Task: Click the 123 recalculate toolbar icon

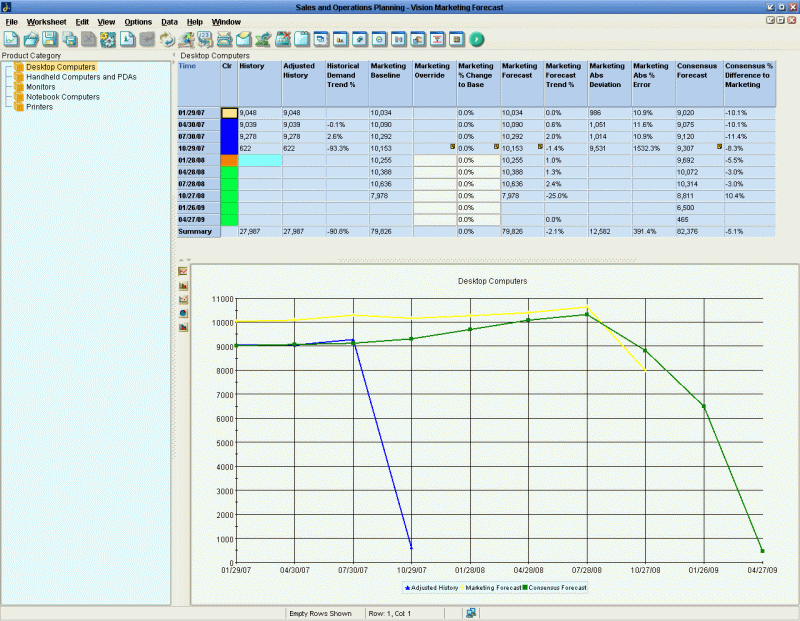Action: tap(205, 39)
